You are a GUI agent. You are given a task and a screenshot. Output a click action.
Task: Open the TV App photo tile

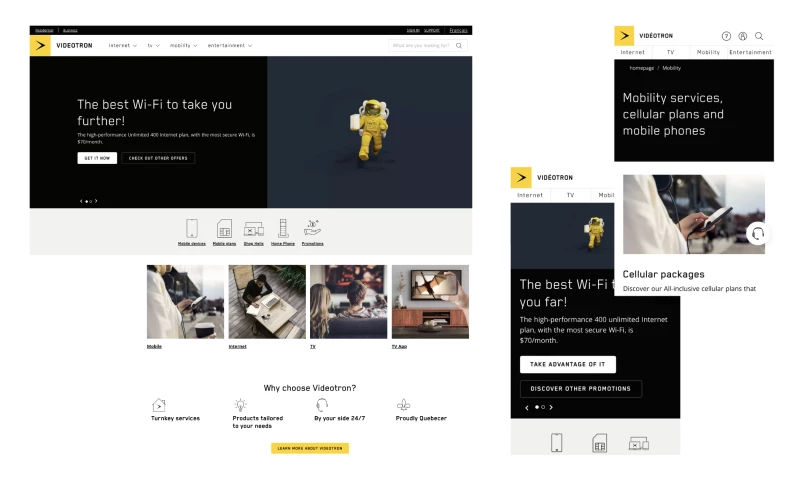(x=430, y=301)
